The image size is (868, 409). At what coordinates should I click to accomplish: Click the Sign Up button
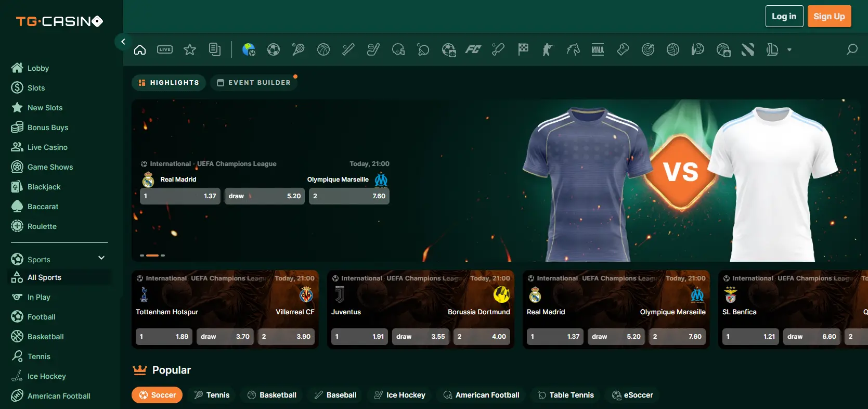829,16
